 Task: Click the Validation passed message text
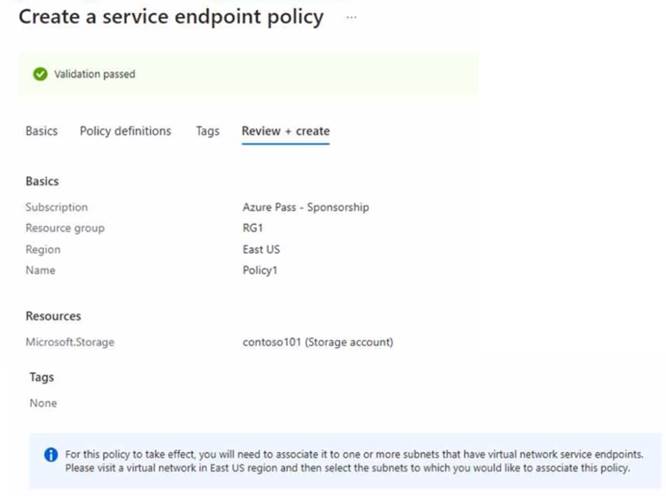coord(95,74)
